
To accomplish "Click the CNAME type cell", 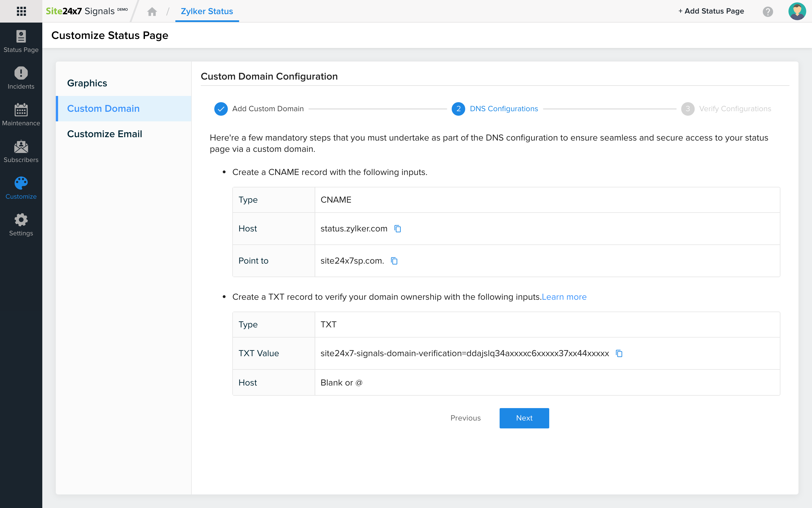I will coord(547,200).
